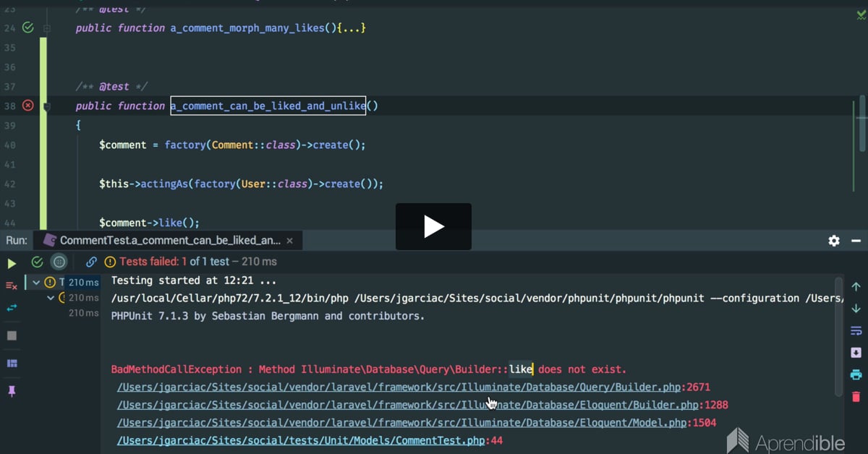Toggle the show ignored tests circle icon

60,262
